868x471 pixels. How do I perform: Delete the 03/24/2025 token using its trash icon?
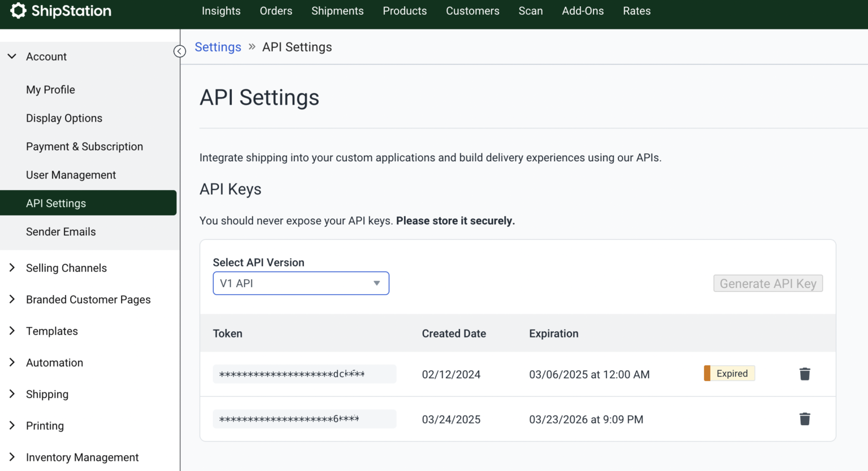click(x=805, y=419)
